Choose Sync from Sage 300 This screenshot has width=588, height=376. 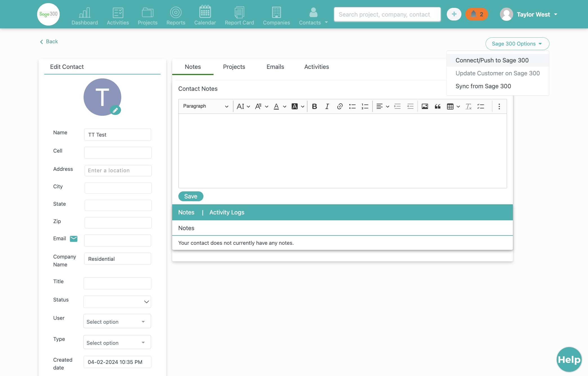pos(497,86)
